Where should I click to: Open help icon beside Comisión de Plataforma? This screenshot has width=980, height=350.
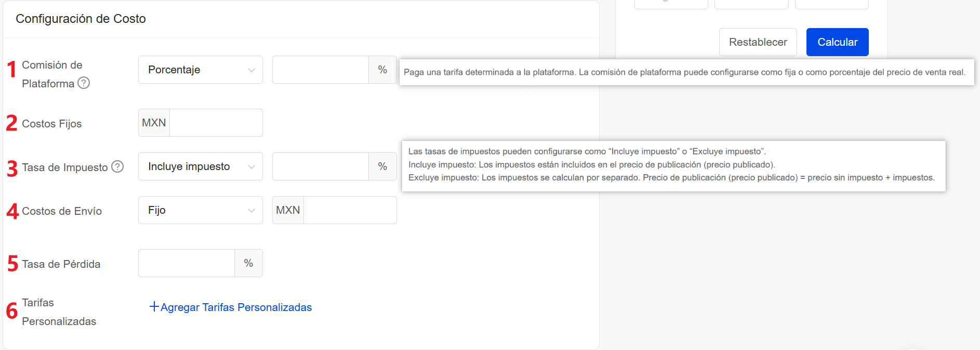(x=84, y=83)
